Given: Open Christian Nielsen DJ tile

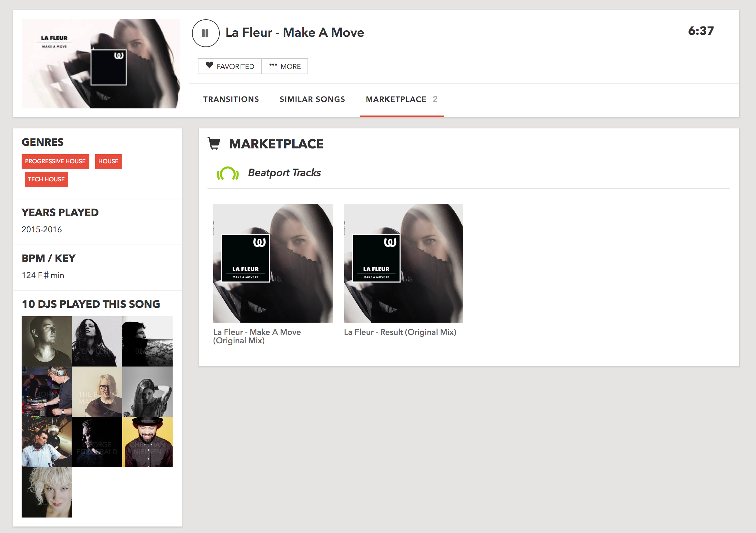Looking at the screenshot, I should [x=147, y=442].
